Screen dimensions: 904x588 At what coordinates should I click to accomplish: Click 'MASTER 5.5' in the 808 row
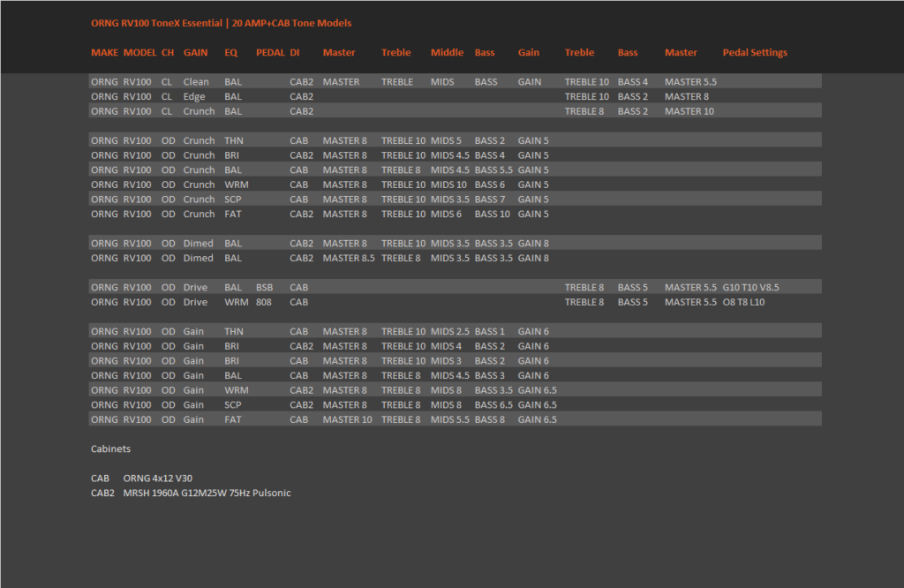(690, 303)
